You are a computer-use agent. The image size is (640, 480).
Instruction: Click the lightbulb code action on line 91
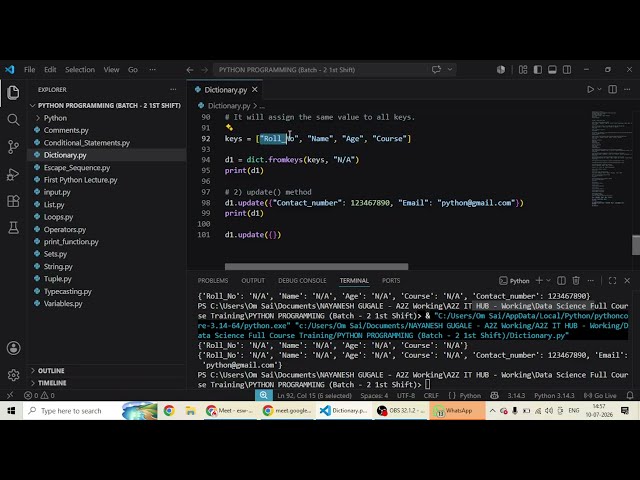pyautogui.click(x=229, y=128)
